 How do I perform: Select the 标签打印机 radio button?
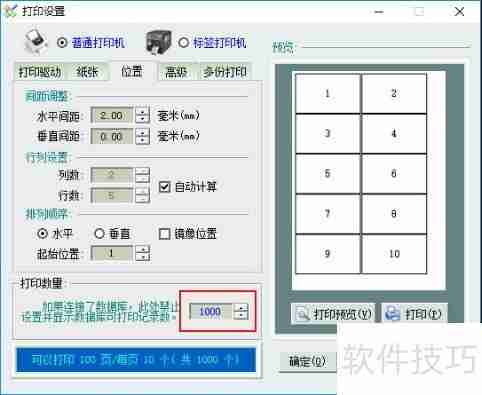click(x=184, y=42)
